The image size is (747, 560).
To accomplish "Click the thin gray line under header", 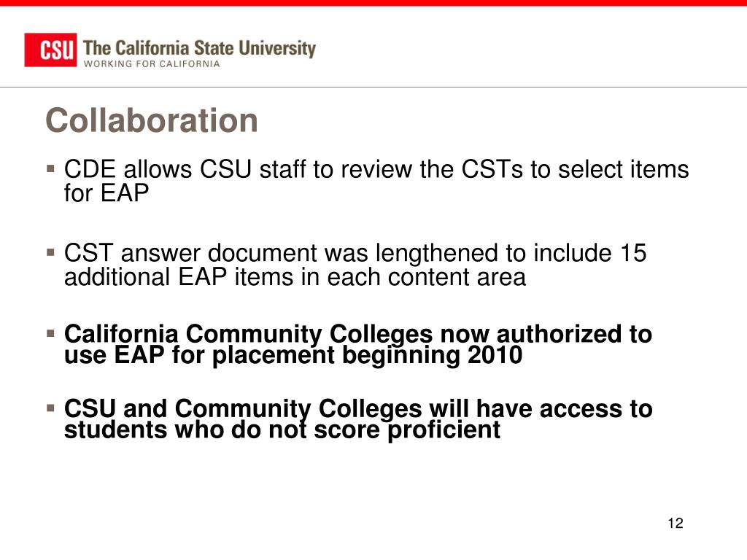I will click(373, 87).
